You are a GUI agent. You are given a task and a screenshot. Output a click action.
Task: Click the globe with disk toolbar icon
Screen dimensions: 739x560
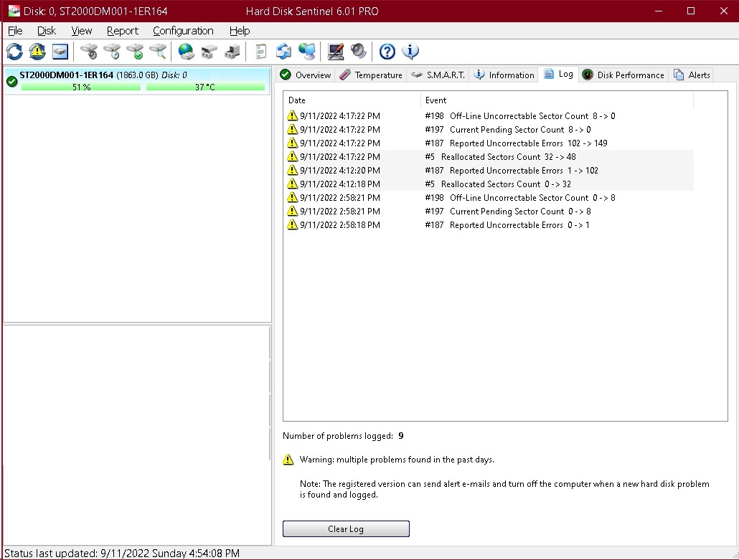coord(186,52)
